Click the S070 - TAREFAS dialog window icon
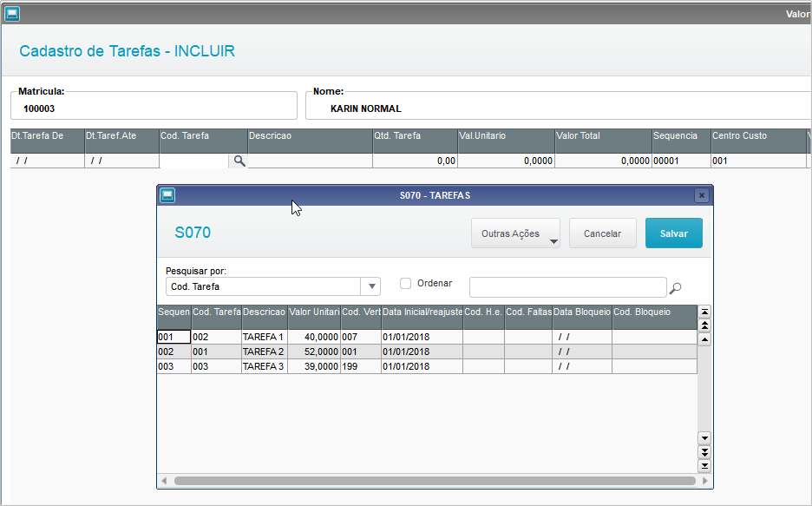Viewport: 812px width, 506px height. [167, 195]
